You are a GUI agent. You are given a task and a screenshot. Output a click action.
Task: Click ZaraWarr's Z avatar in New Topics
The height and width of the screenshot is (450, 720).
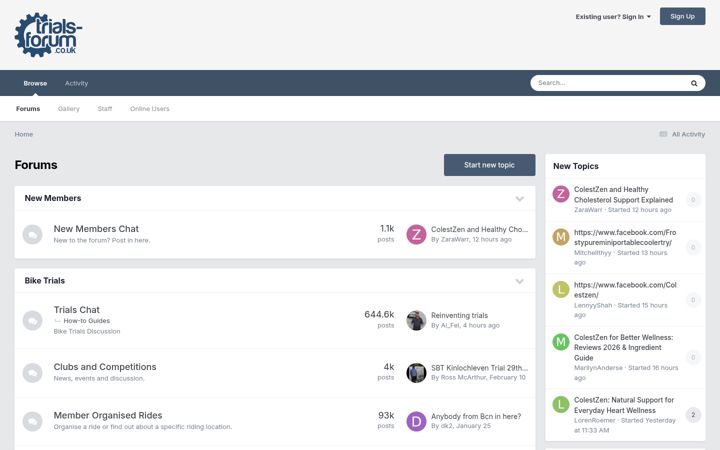pyautogui.click(x=561, y=194)
